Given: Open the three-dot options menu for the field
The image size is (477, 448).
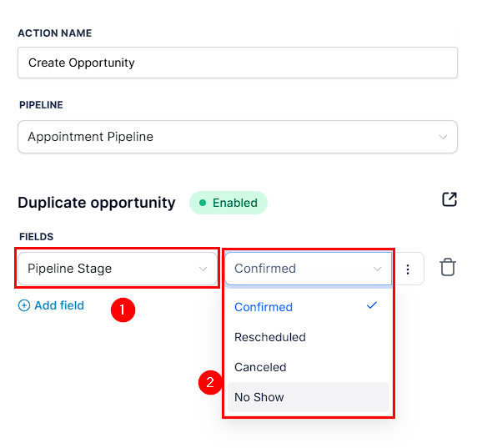Looking at the screenshot, I should point(408,269).
